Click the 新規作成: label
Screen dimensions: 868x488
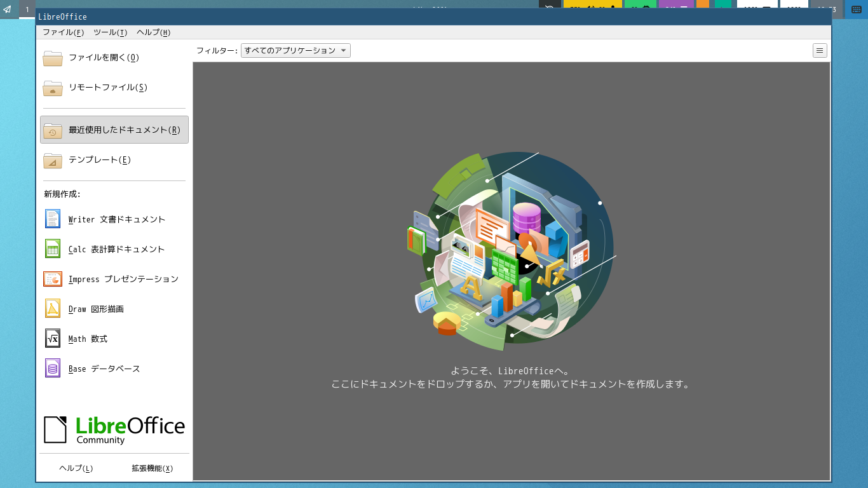[x=62, y=194]
